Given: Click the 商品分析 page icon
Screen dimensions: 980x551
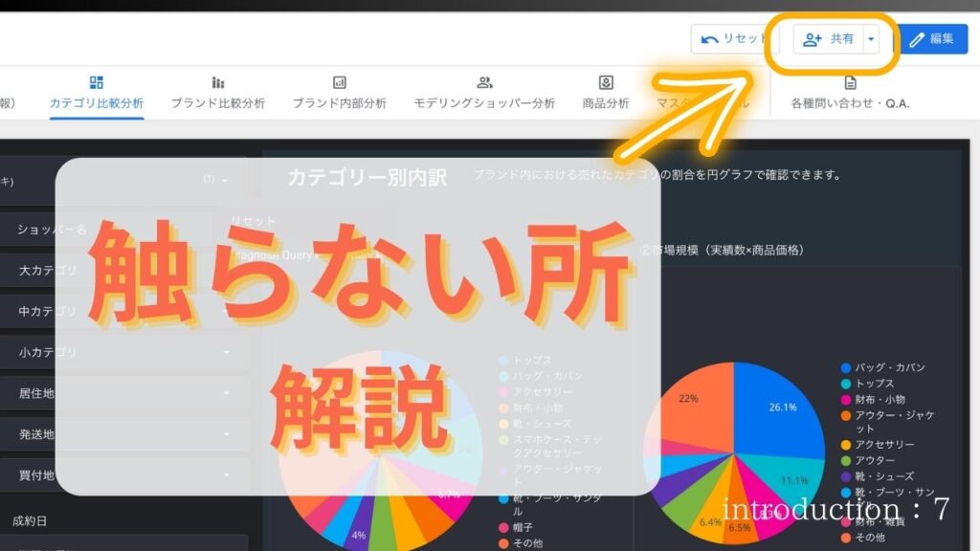Looking at the screenshot, I should [x=606, y=82].
